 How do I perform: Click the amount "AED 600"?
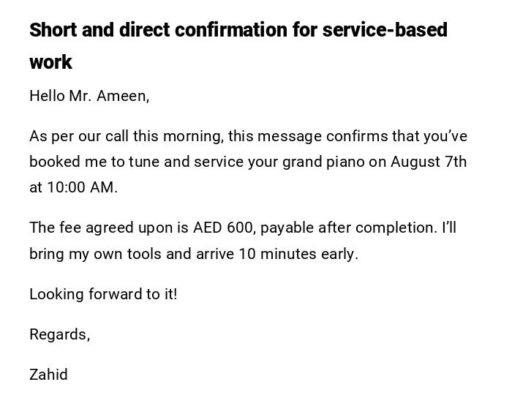pos(224,228)
